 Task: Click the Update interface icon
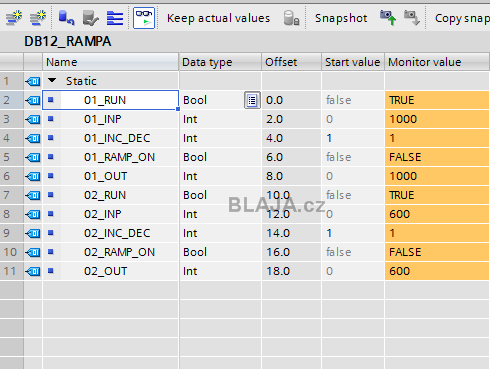(90, 18)
